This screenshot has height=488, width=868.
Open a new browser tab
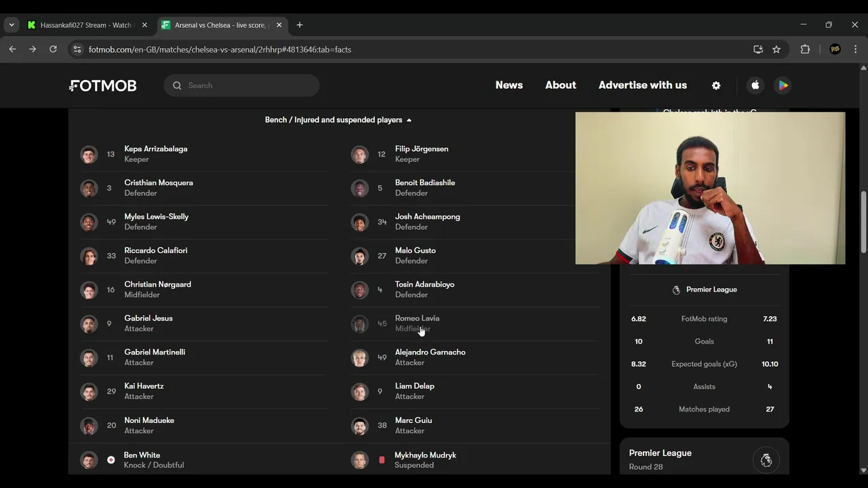point(300,25)
